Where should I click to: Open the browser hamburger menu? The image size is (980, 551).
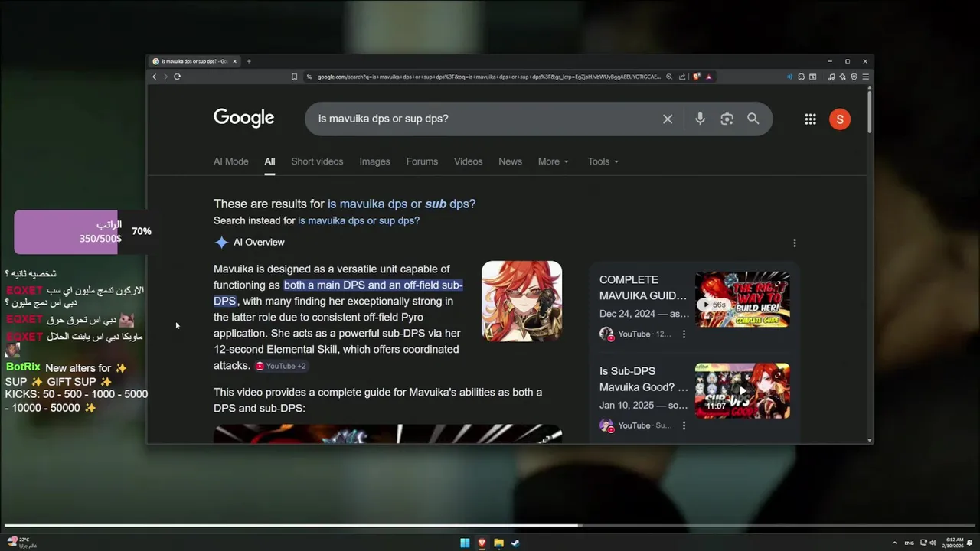pyautogui.click(x=866, y=77)
